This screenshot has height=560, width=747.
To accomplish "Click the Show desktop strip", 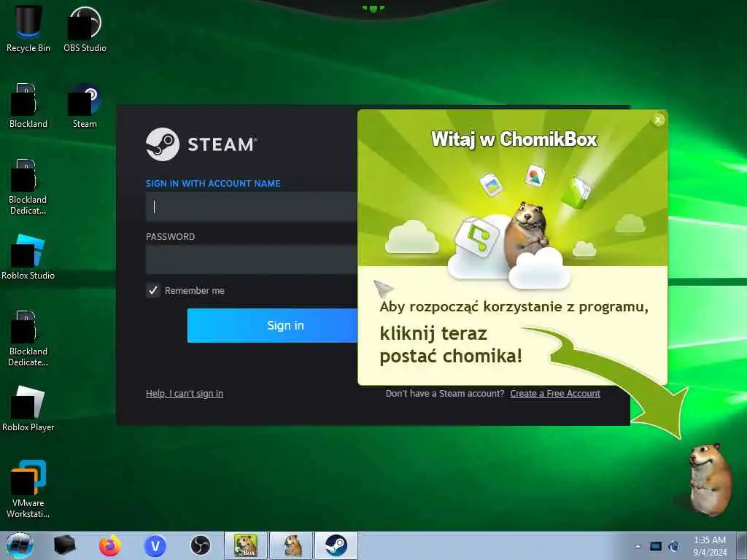I will (742, 545).
